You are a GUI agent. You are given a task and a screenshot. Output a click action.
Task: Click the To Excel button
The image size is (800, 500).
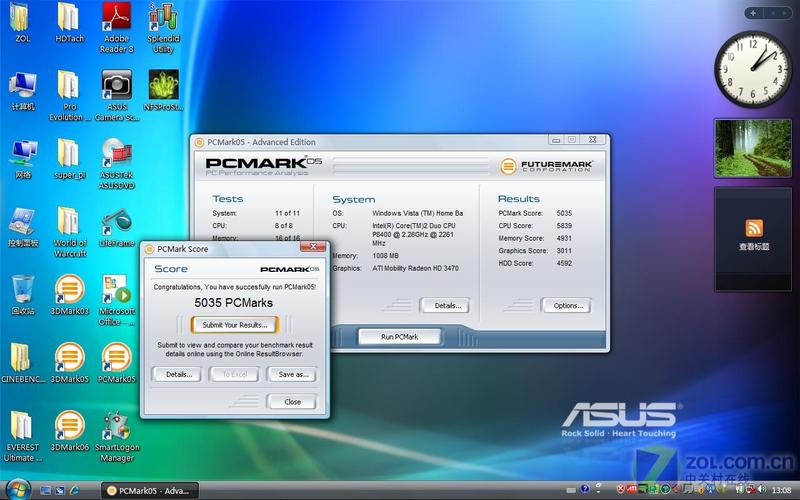[235, 374]
